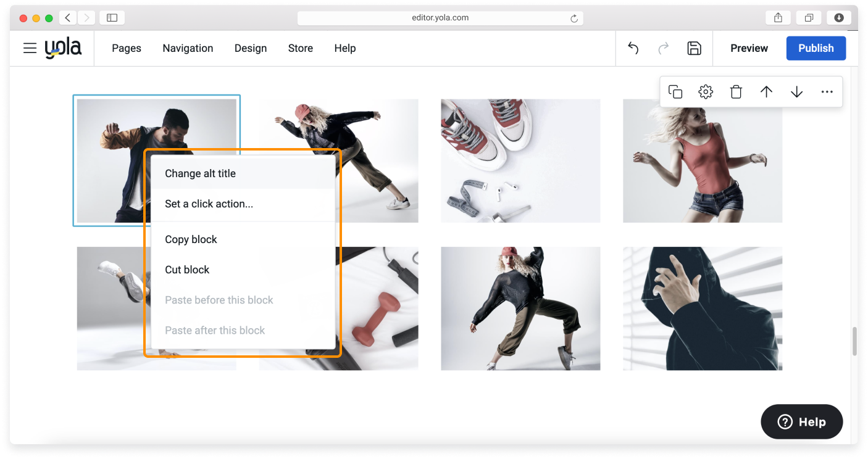
Task: Undo the last edit
Action: click(x=633, y=48)
